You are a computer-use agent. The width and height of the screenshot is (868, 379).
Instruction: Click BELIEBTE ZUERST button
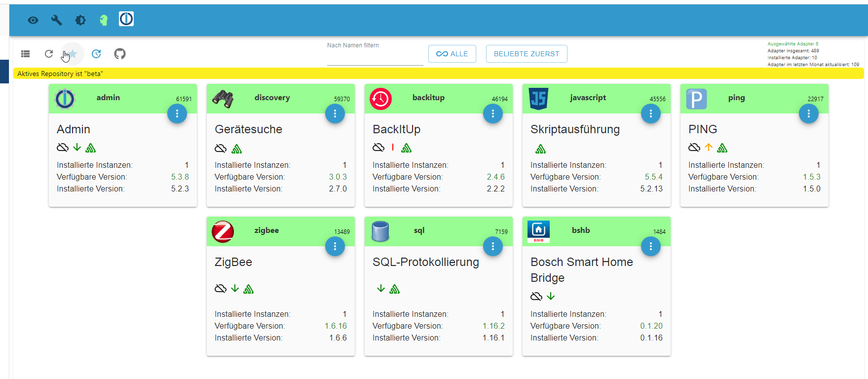pos(527,54)
